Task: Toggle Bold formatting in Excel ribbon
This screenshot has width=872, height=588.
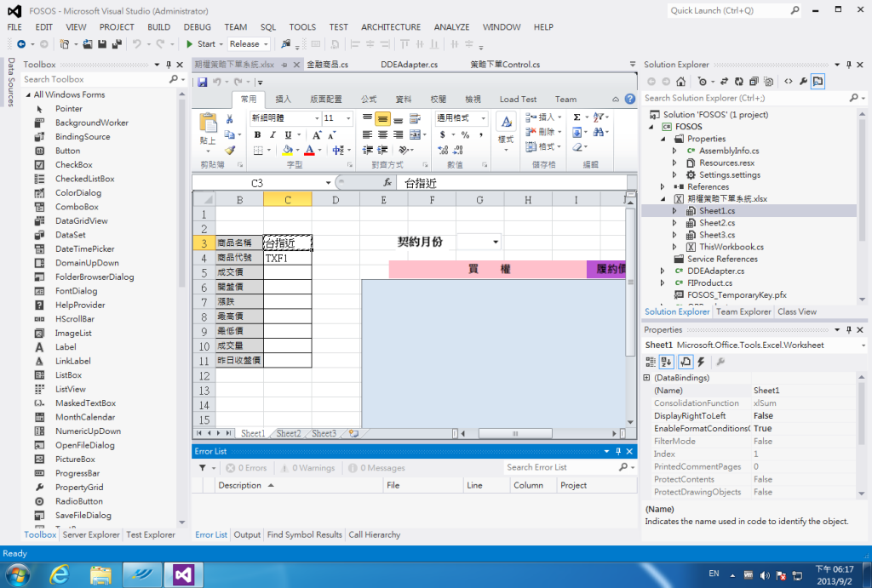Action: tap(257, 134)
